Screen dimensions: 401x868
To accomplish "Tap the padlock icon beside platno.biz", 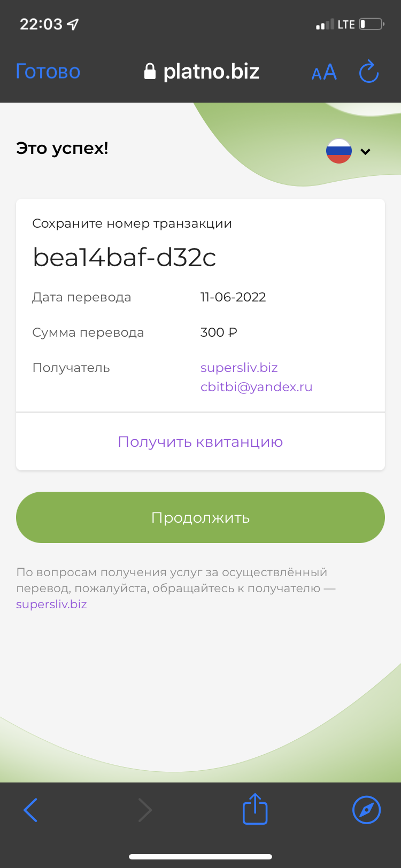I will [x=150, y=71].
